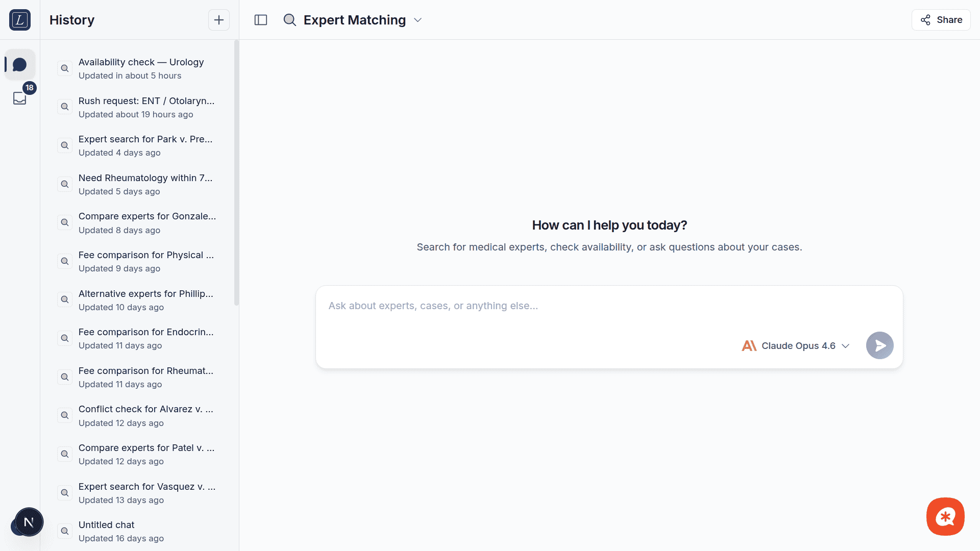Click the N avatar at bottom left
The height and width of the screenshot is (551, 980).
tap(29, 522)
